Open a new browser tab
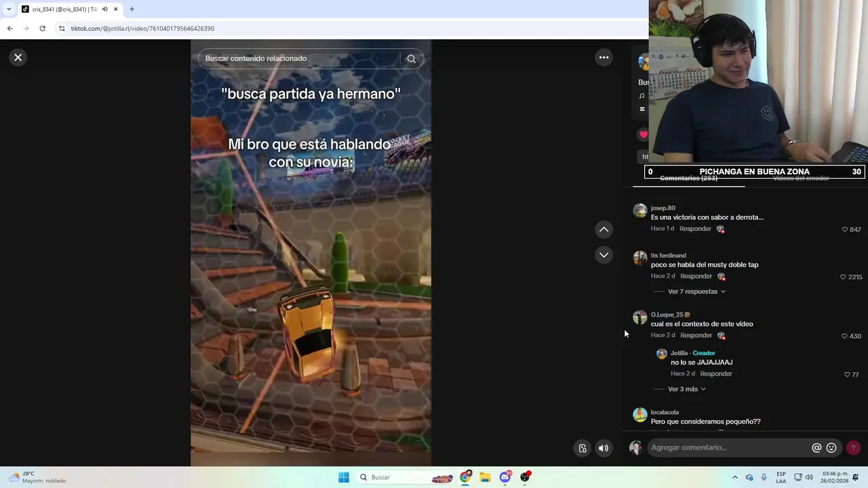The width and height of the screenshot is (868, 488). click(x=132, y=9)
